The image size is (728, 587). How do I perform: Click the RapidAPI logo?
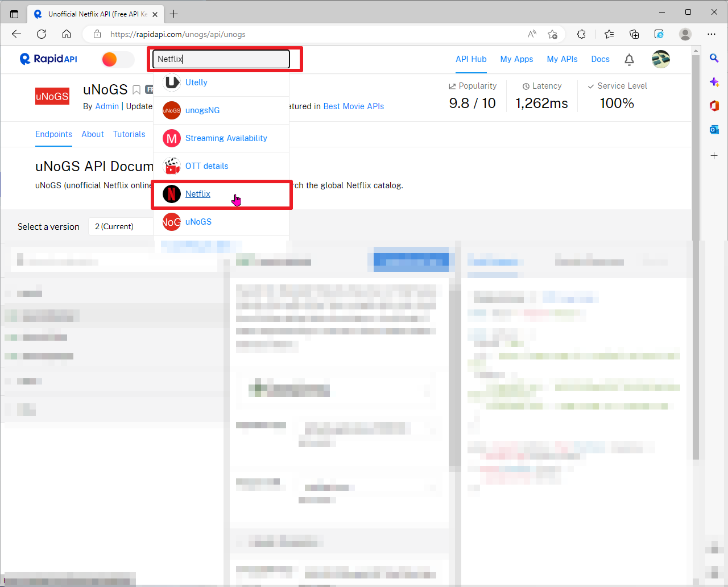[x=48, y=59]
